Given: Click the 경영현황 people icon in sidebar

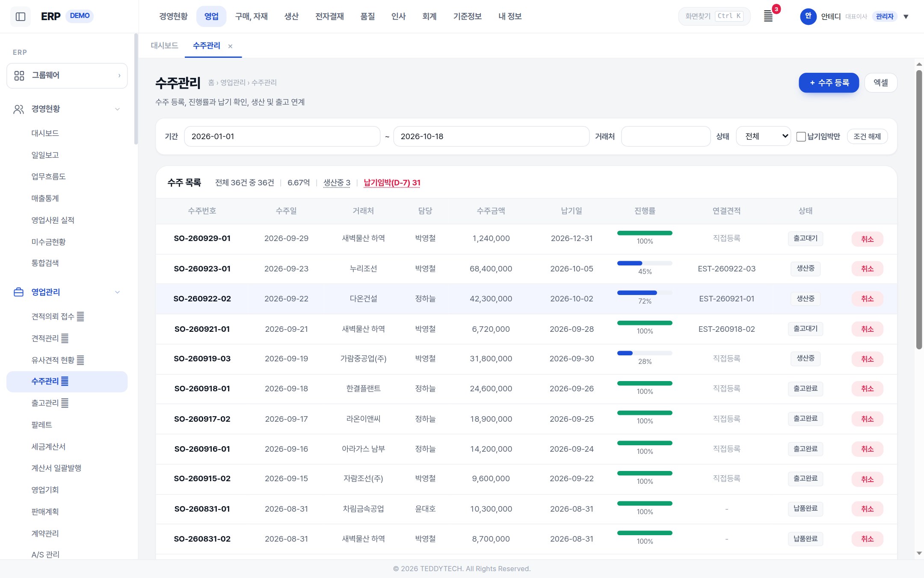Looking at the screenshot, I should pyautogui.click(x=19, y=109).
